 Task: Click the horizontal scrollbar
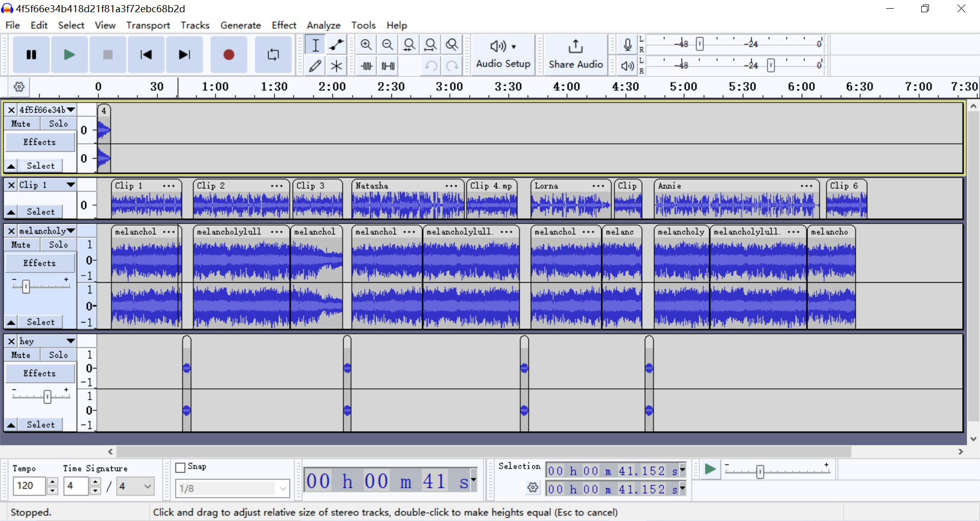click(x=484, y=452)
